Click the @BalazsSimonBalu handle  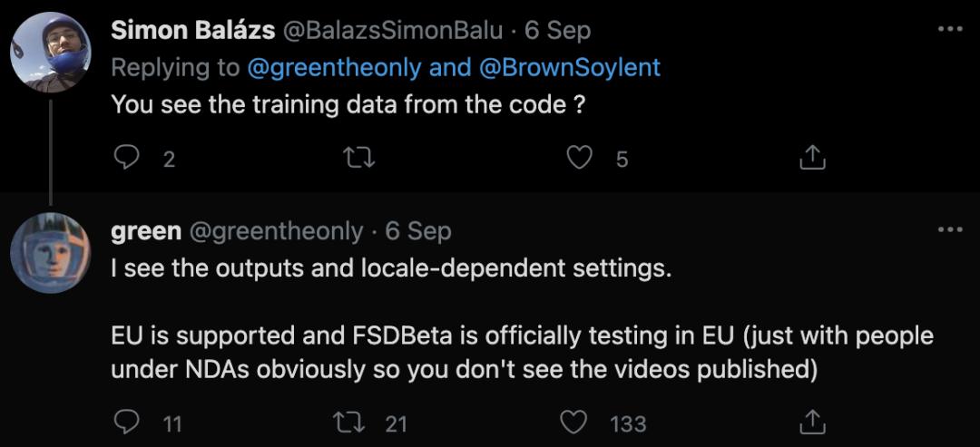(x=394, y=30)
